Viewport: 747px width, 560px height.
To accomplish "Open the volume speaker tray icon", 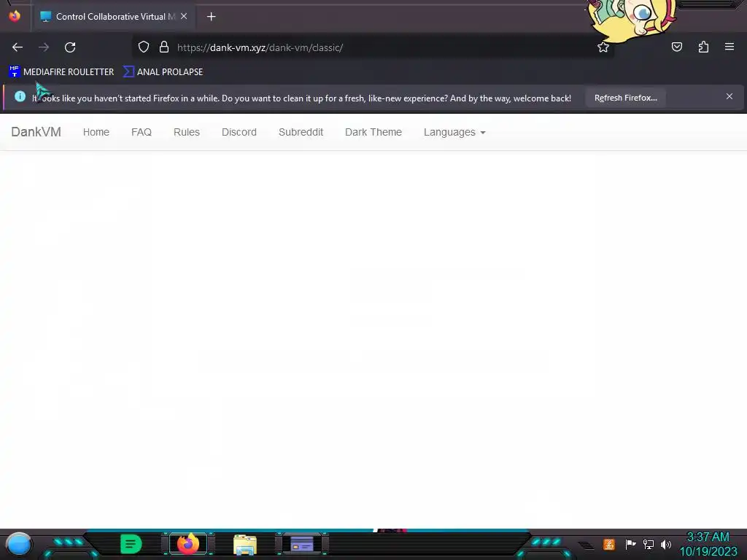I will click(x=666, y=544).
